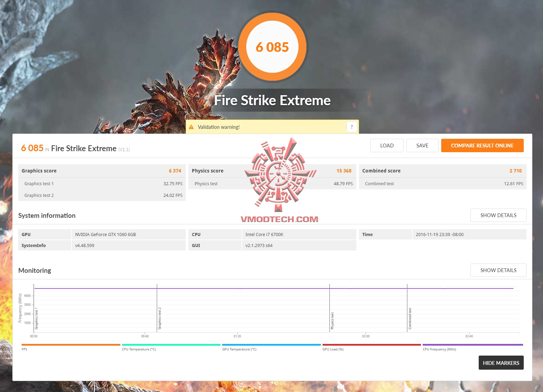Select the Graphics test 2 24.02 FPS value
This screenshot has height=392, width=543.
(173, 195)
